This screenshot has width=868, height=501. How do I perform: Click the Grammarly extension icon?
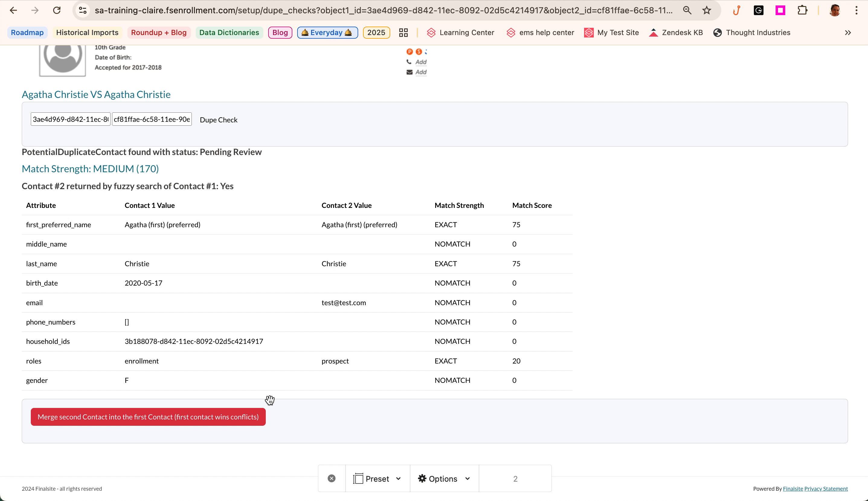coord(759,10)
